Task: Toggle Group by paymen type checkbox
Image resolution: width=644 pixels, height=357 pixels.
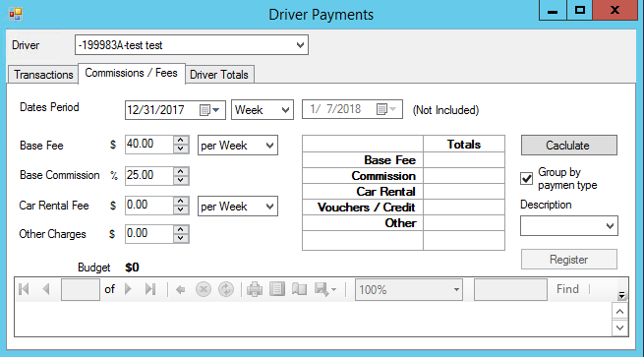Action: click(x=527, y=179)
